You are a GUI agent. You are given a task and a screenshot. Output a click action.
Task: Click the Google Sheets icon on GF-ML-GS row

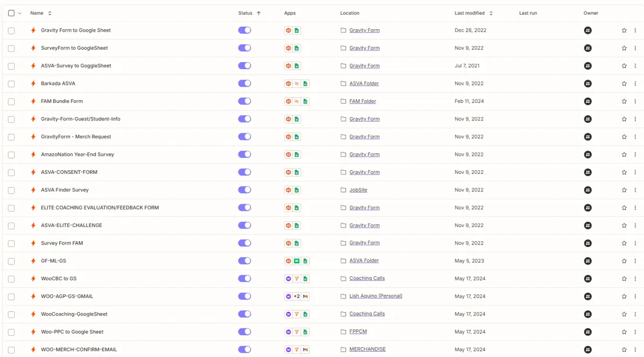[305, 261]
